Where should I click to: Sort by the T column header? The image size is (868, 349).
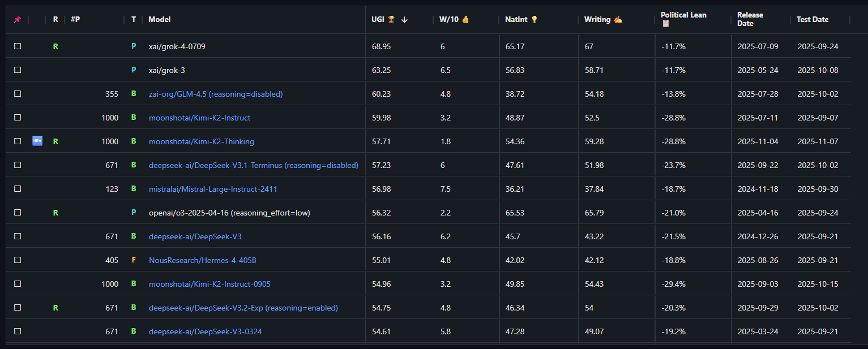click(134, 20)
